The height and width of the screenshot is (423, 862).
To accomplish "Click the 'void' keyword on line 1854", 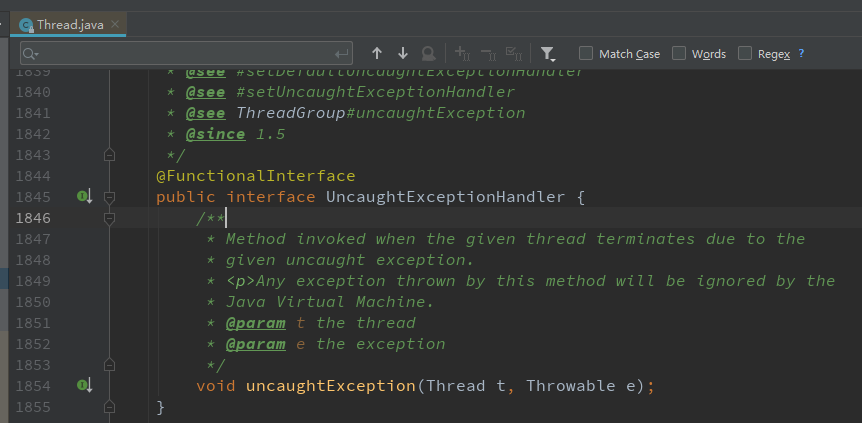I will (216, 386).
